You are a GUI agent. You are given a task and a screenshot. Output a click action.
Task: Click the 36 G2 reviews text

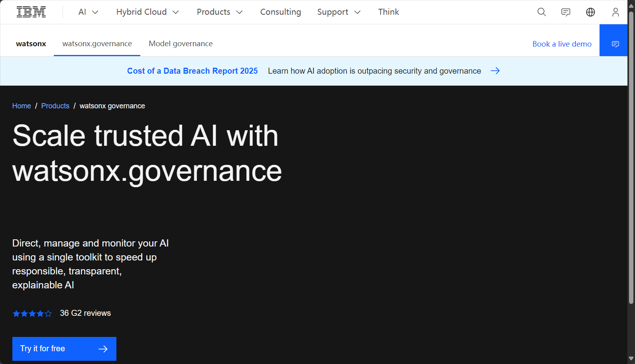pyautogui.click(x=85, y=313)
